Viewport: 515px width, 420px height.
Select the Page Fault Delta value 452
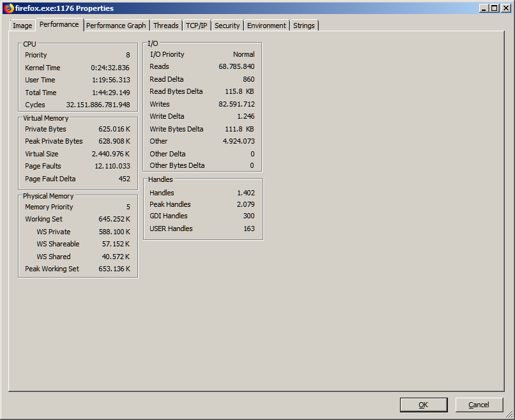point(125,179)
